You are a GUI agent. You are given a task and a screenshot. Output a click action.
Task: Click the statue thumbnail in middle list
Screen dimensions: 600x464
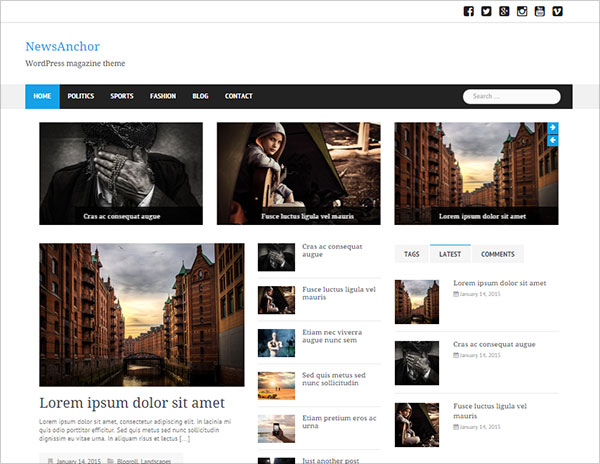(x=276, y=343)
